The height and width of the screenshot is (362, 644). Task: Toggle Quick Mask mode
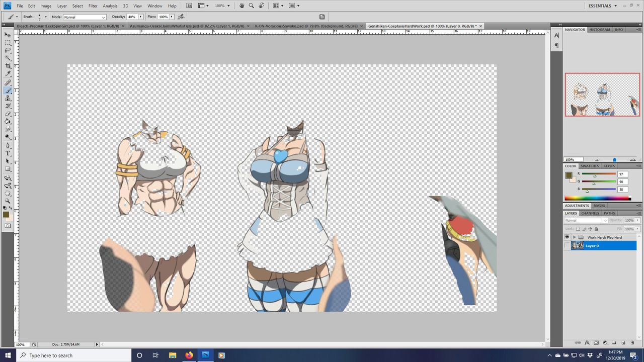pyautogui.click(x=8, y=226)
